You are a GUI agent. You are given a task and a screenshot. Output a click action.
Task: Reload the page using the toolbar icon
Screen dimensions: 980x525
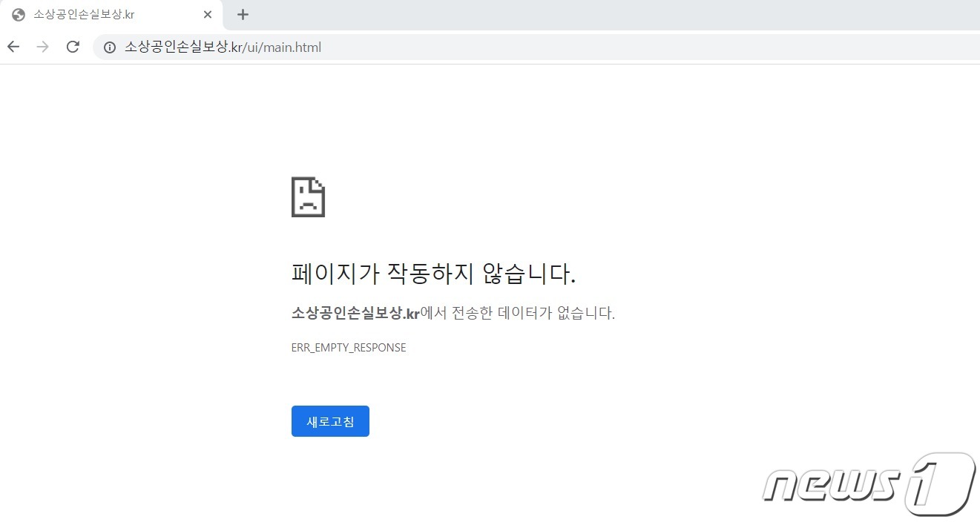73,47
